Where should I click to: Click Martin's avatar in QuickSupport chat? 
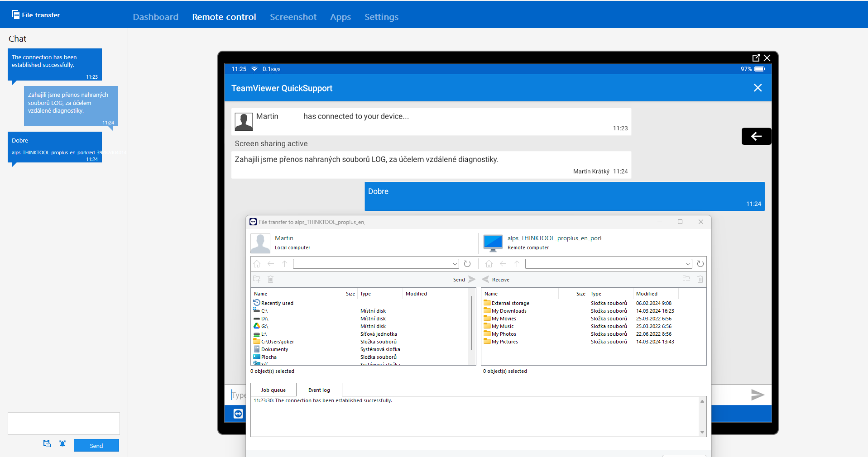tap(244, 122)
